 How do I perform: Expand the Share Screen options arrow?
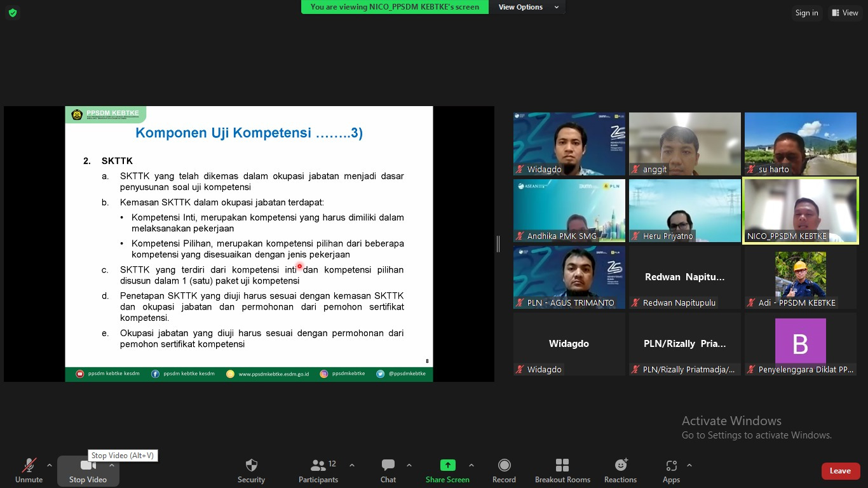point(471,465)
